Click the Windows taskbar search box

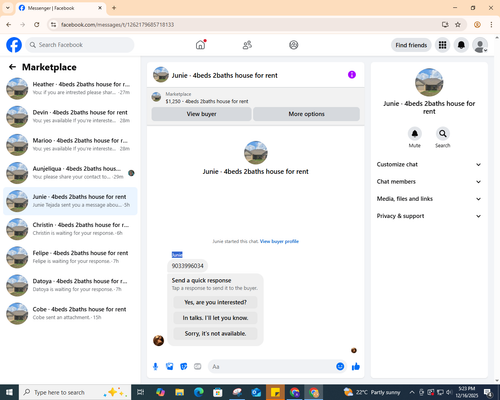click(x=75, y=392)
